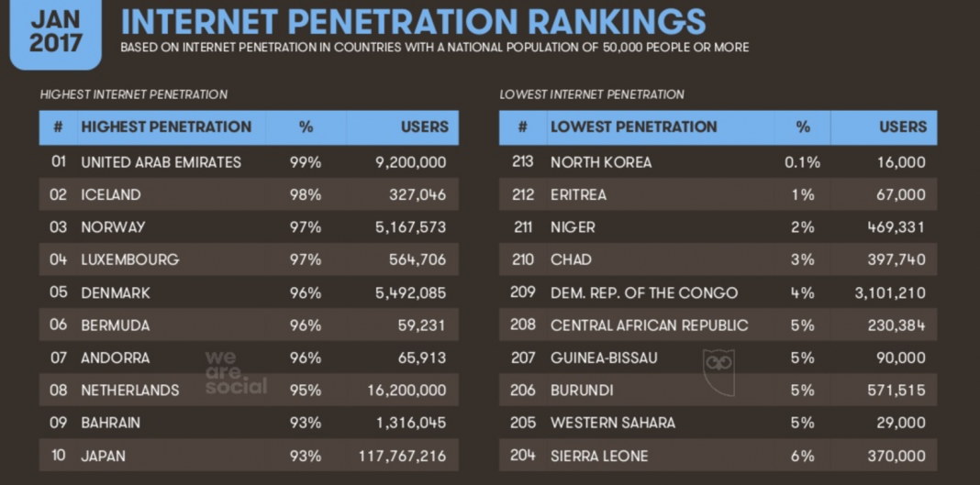The image size is (980, 485).
Task: Click the We Are Social watermark logo
Action: (x=236, y=372)
